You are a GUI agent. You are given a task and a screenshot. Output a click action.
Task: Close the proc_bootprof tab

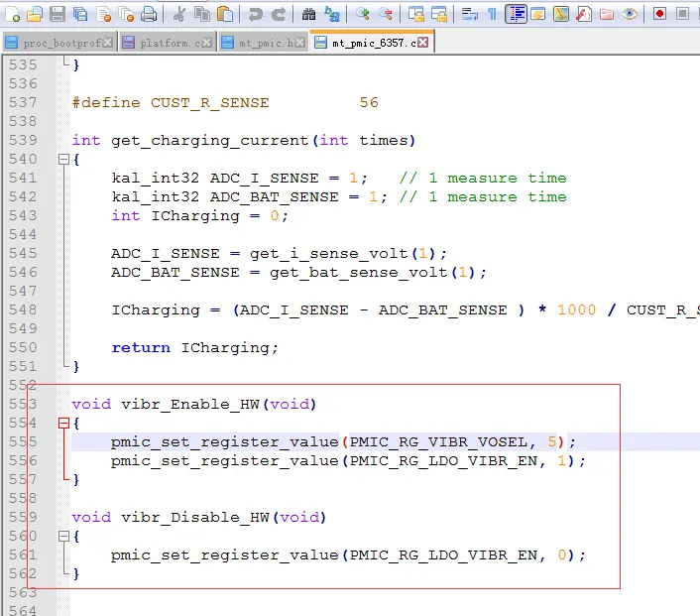[108, 43]
